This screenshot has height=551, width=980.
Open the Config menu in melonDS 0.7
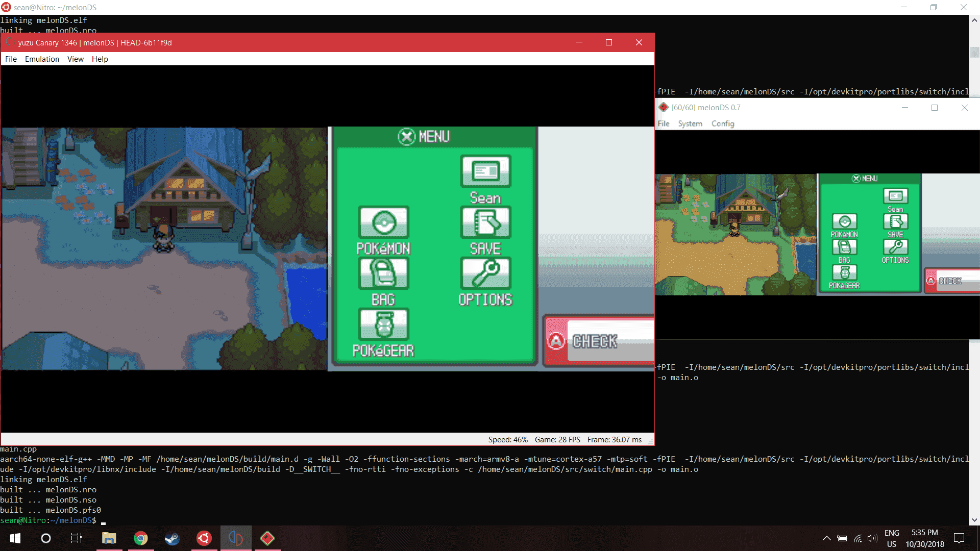tap(723, 123)
